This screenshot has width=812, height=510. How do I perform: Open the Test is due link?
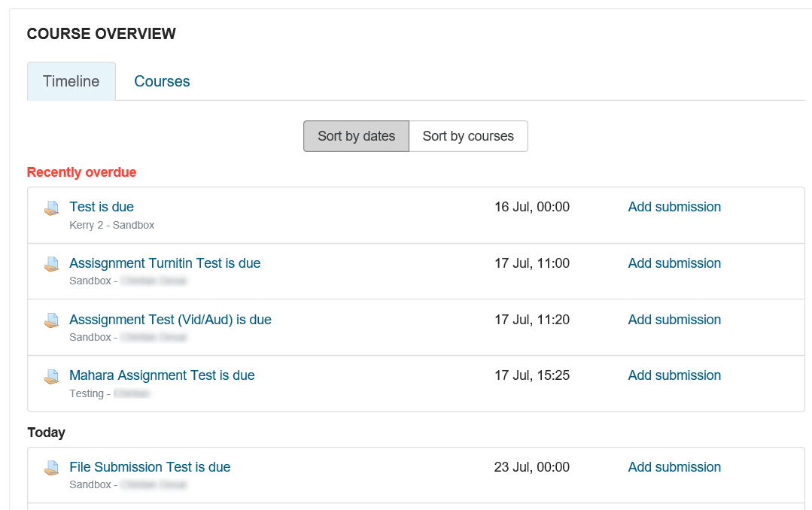pos(102,207)
